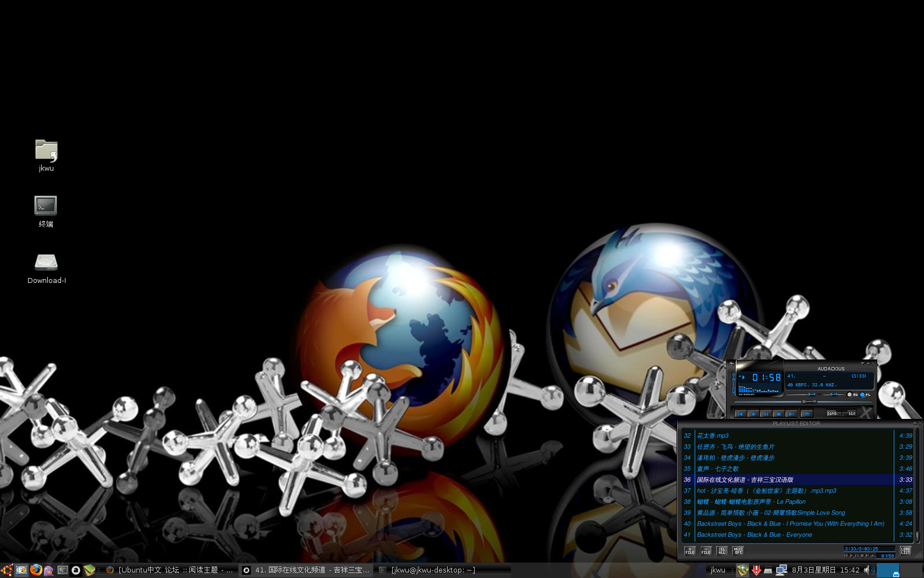Click the 01:58 elapsed time display
The image size is (924, 578).
click(767, 377)
